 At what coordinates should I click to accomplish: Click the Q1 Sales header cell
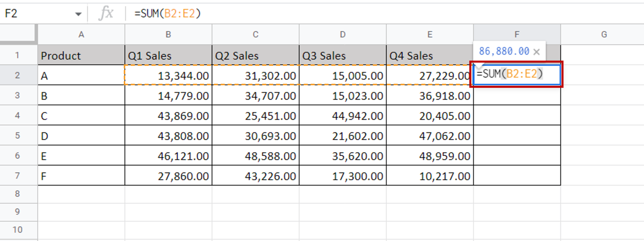(168, 55)
